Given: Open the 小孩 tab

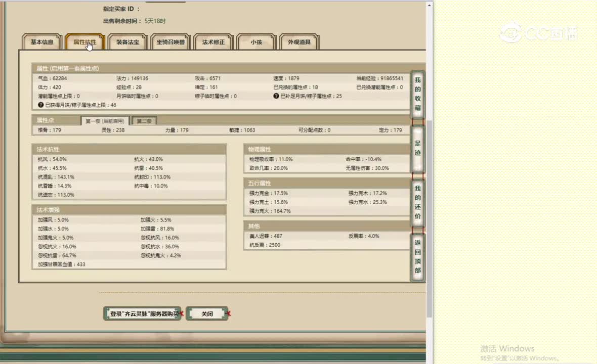Looking at the screenshot, I should coord(256,42).
